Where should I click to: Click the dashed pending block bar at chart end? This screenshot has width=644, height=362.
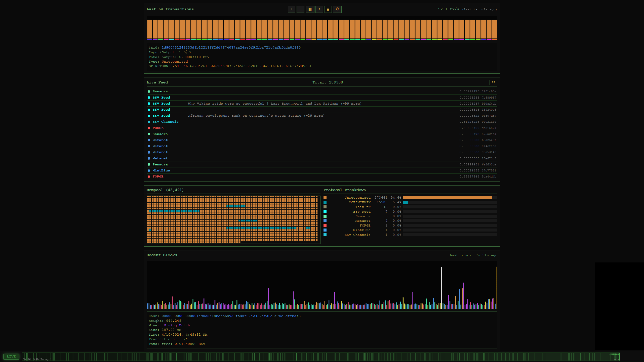coord(496,288)
